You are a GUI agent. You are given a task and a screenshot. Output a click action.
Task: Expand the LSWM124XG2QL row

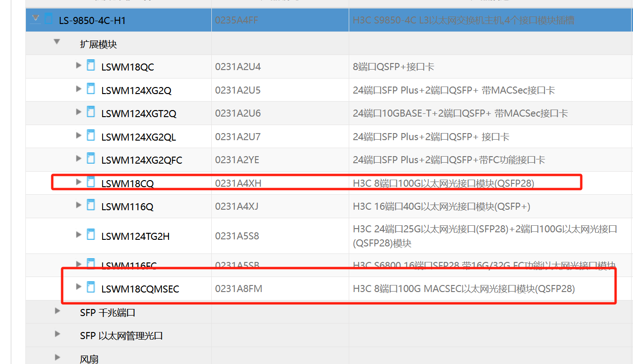point(79,135)
